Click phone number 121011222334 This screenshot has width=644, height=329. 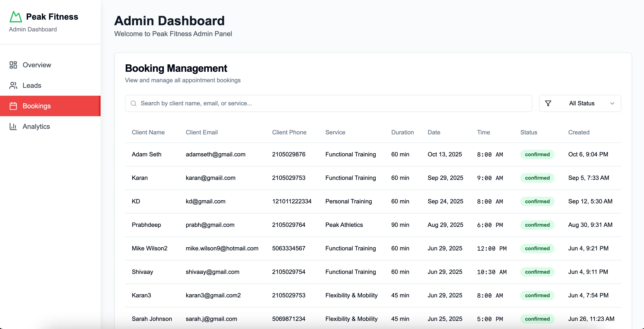[x=292, y=201]
